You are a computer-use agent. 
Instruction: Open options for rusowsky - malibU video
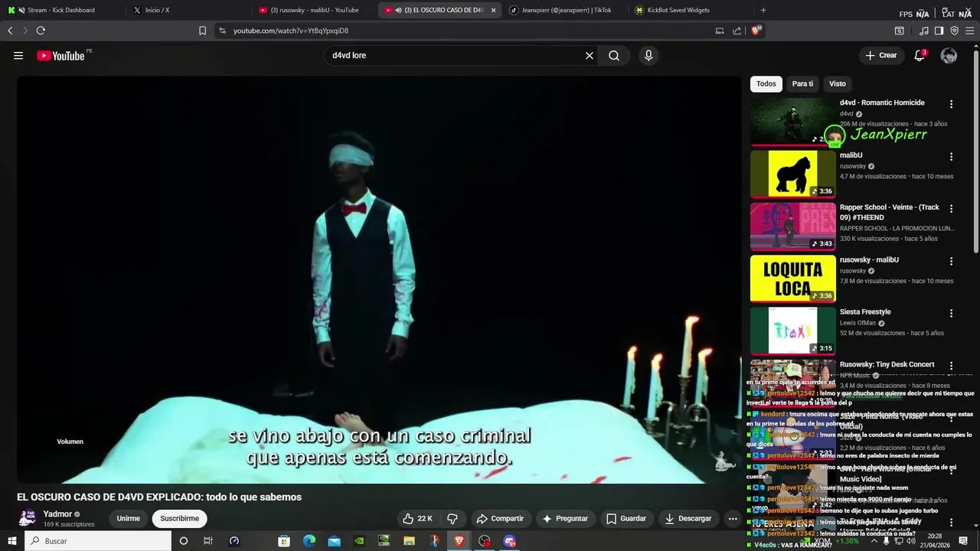coord(952,261)
